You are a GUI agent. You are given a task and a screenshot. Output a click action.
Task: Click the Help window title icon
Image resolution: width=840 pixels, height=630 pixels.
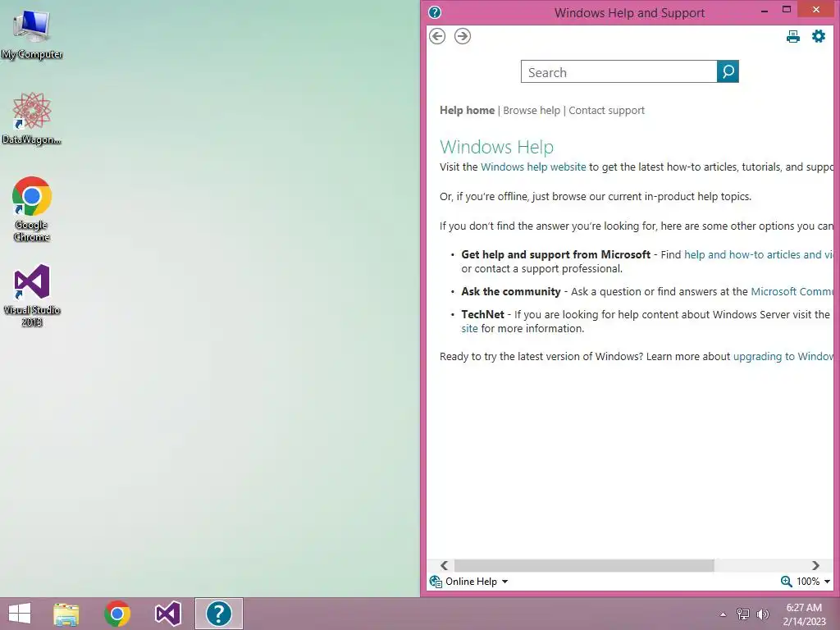coord(435,12)
